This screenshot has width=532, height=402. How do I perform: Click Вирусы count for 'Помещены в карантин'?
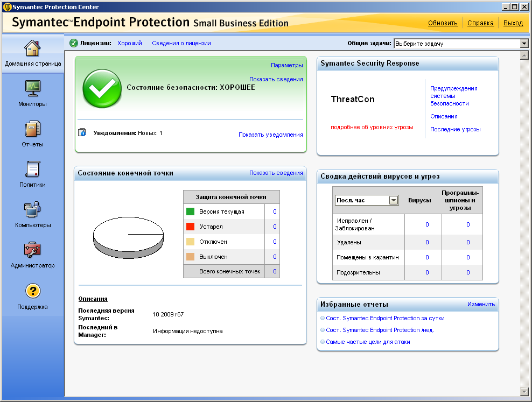427,257
